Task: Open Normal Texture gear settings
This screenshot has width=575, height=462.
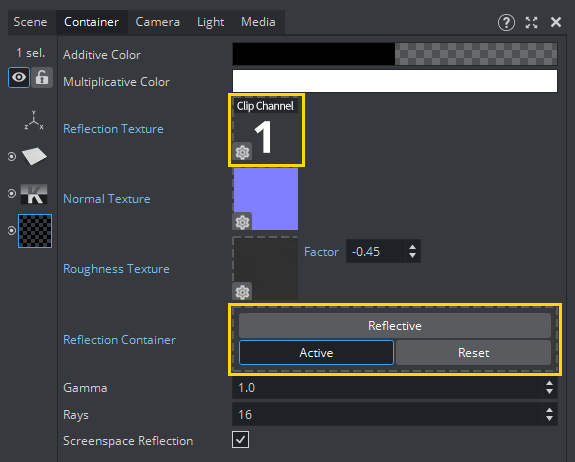Action: (x=242, y=221)
